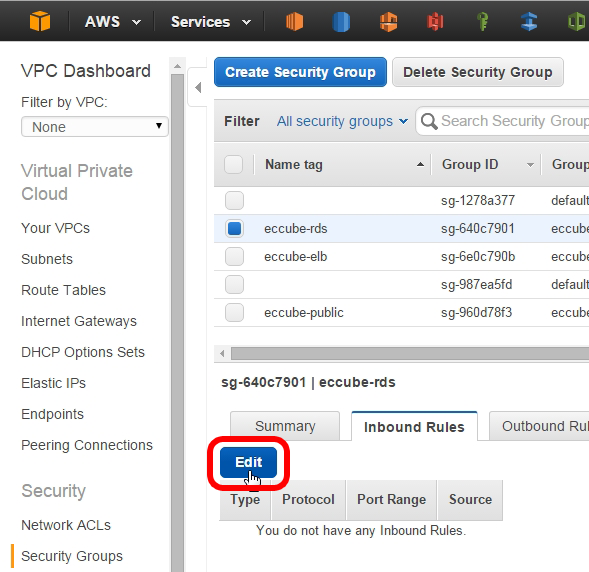This screenshot has height=572, width=589.
Task: Open the blue arrows service shortcut icon
Action: 529,21
